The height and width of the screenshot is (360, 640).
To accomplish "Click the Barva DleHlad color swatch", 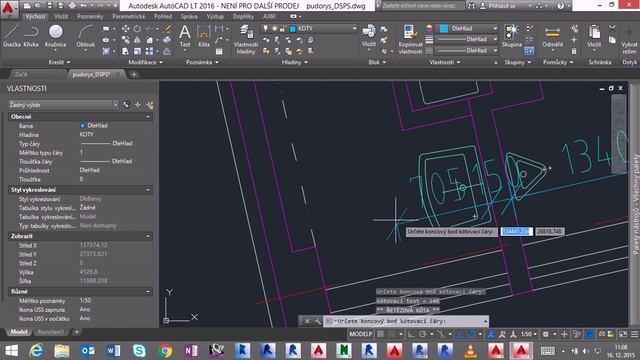I will 82,126.
